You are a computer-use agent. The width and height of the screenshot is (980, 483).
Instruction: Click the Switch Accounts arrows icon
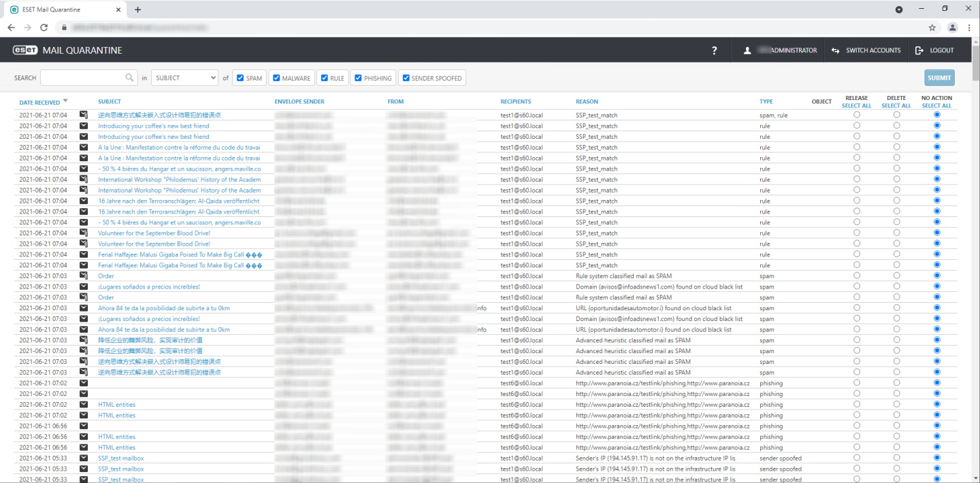point(835,50)
